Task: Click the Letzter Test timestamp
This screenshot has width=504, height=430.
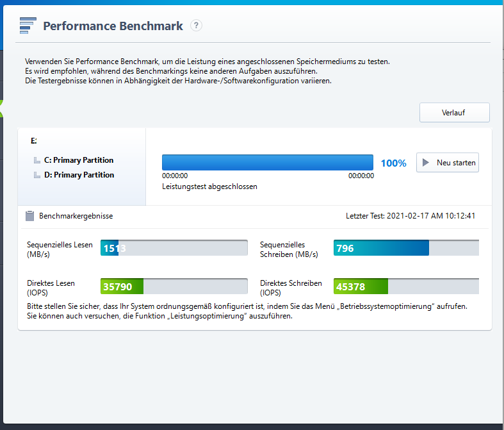Action: pos(410,216)
